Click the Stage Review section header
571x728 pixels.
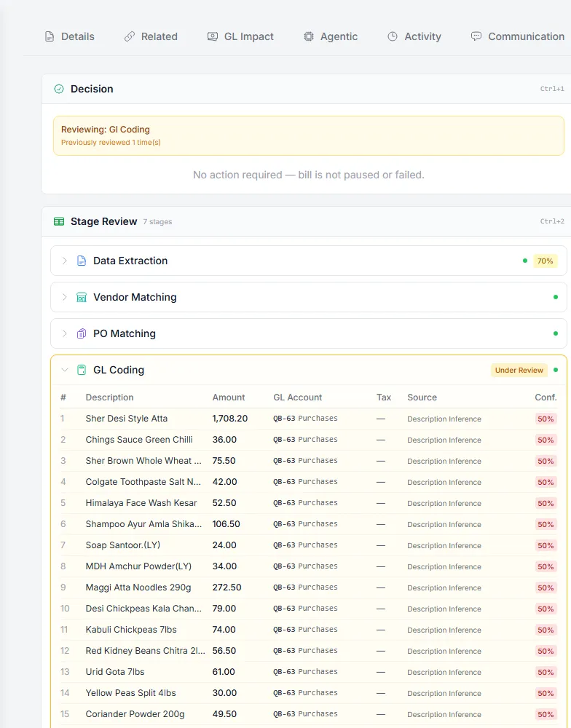(307, 221)
